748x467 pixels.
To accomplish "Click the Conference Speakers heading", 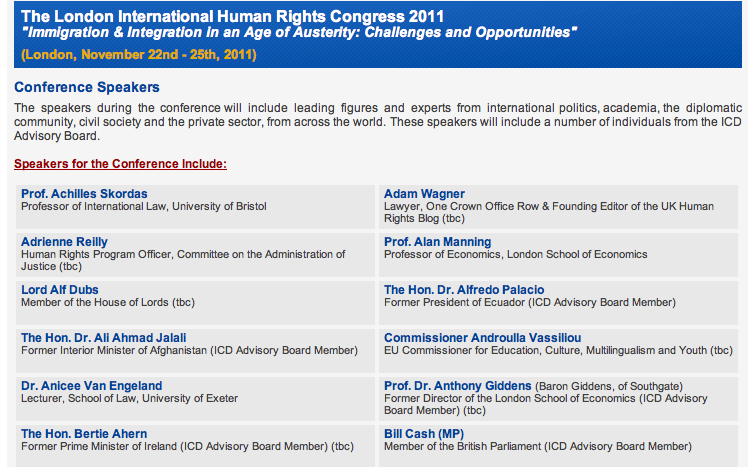I will pyautogui.click(x=87, y=88).
